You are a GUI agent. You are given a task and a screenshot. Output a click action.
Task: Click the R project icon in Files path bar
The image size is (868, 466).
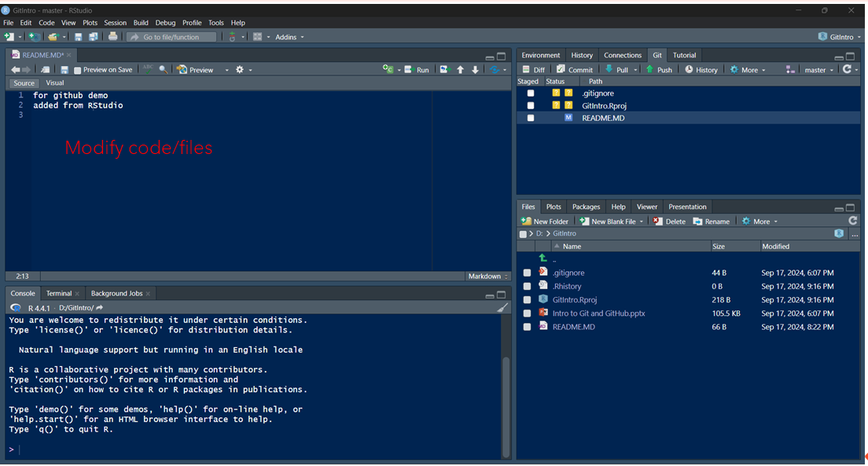coord(839,233)
